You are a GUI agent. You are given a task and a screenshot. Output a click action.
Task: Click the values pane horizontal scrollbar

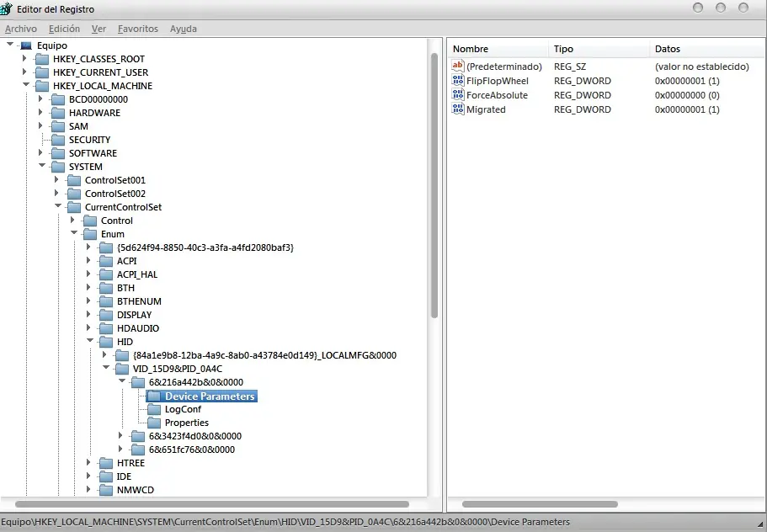tap(540, 504)
